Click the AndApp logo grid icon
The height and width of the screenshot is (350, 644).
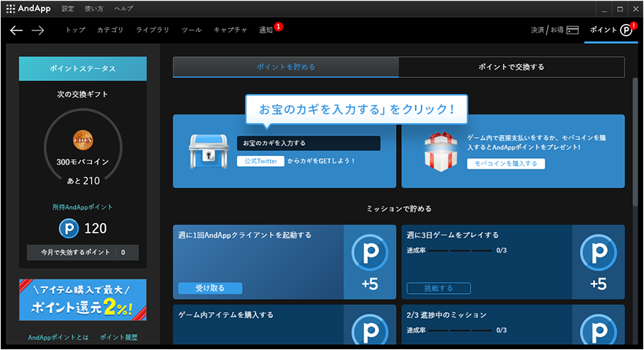point(10,9)
